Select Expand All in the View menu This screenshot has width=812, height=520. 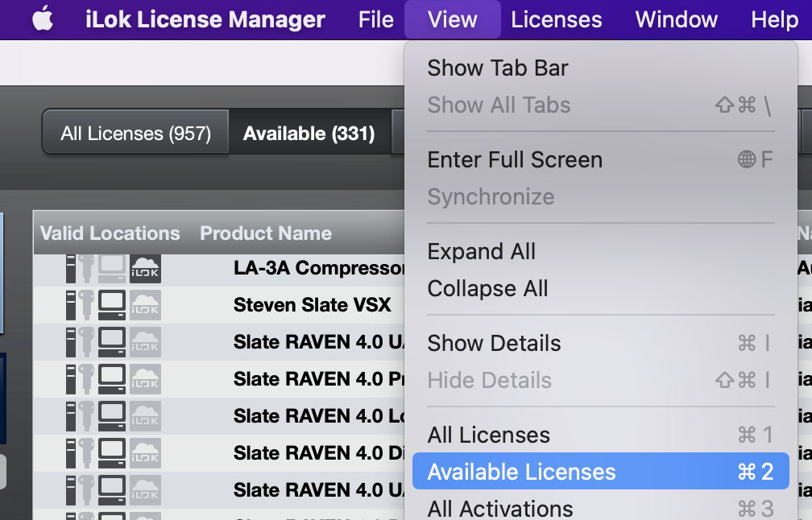(x=601, y=251)
